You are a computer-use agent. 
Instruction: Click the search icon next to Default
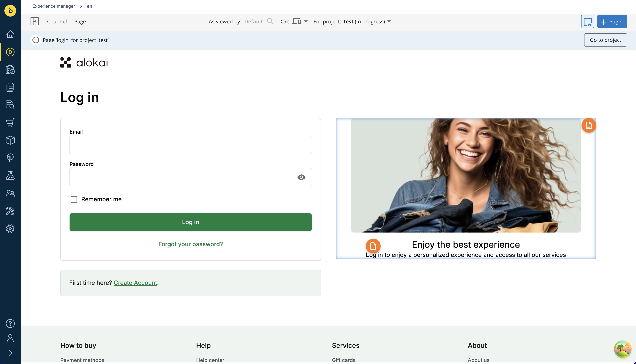(x=270, y=21)
